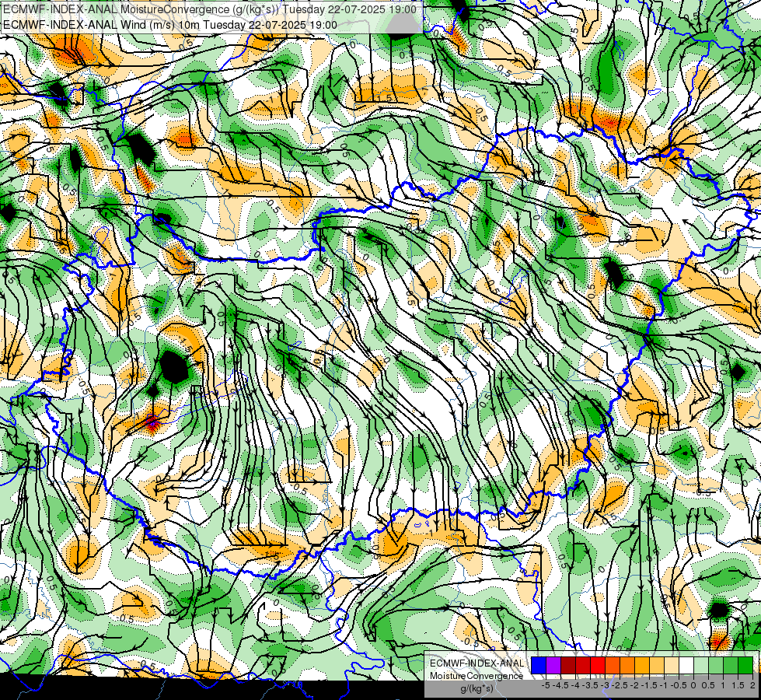The width and height of the screenshot is (761, 700).
Task: Click the 'Wind (m/s) 10m' title line
Action: coord(170,24)
